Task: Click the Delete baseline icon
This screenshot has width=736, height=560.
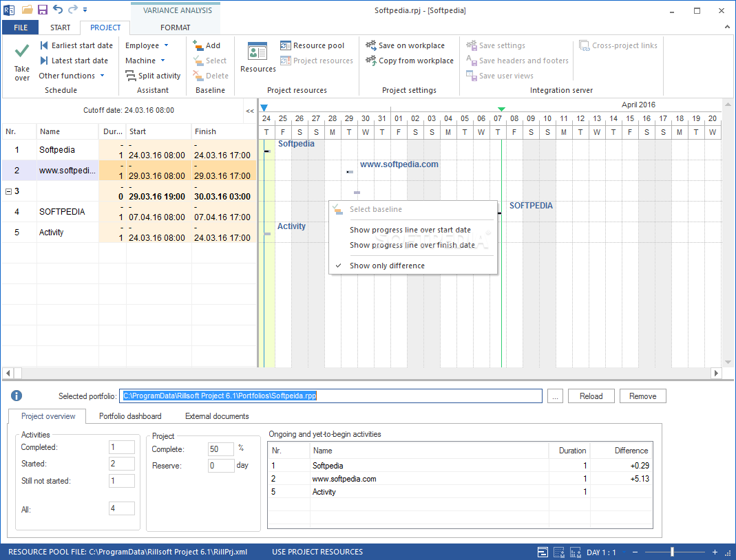Action: (x=198, y=76)
